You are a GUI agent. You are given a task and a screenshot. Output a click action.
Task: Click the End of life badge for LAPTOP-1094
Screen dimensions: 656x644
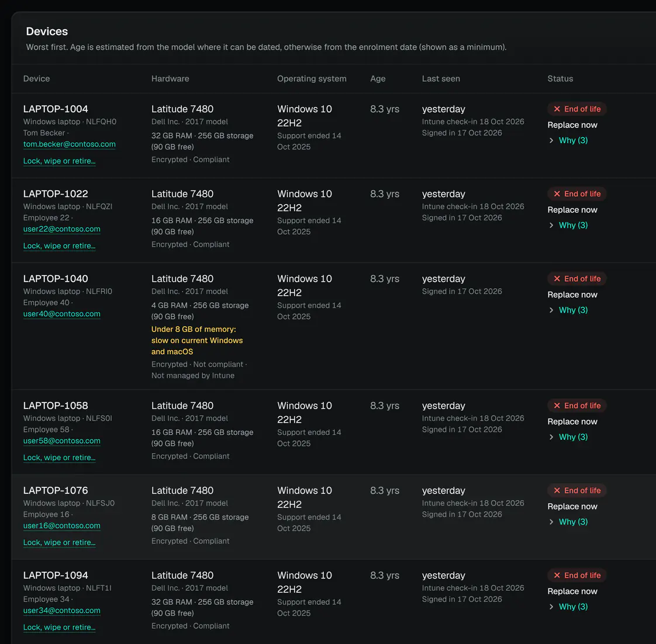577,576
